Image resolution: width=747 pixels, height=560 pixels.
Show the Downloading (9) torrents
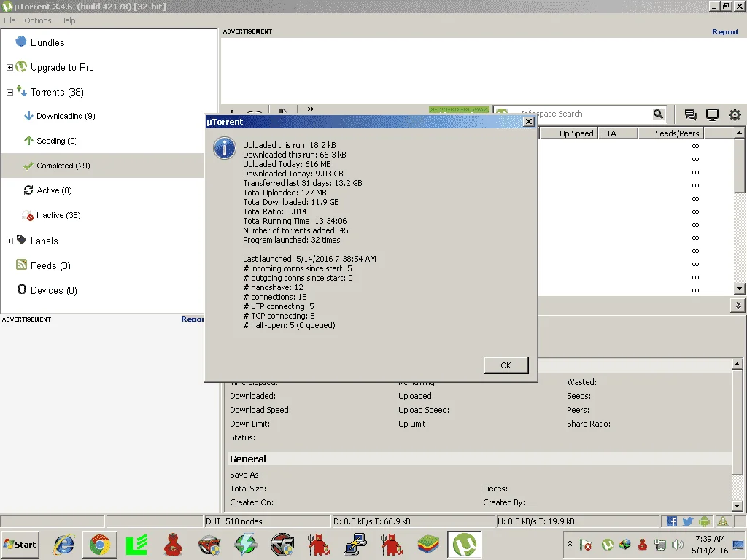pos(66,116)
